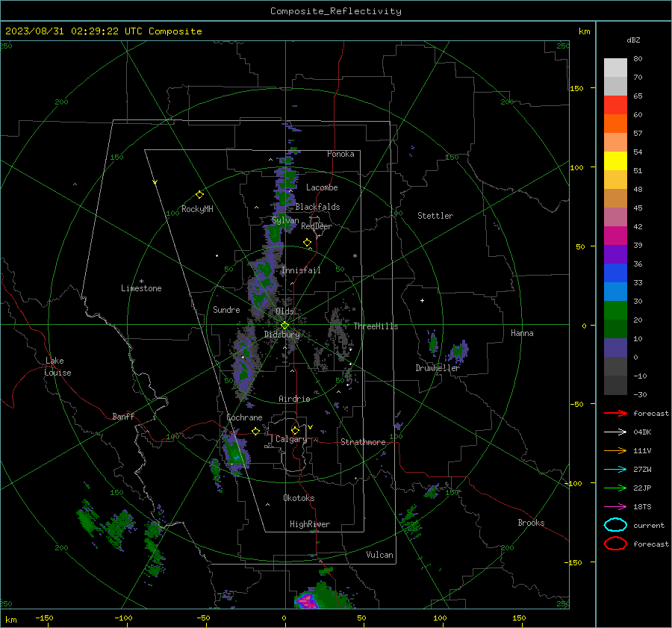Screen dimensions: 672x628
Task: Click the Innisfail city label
Action: (x=301, y=270)
